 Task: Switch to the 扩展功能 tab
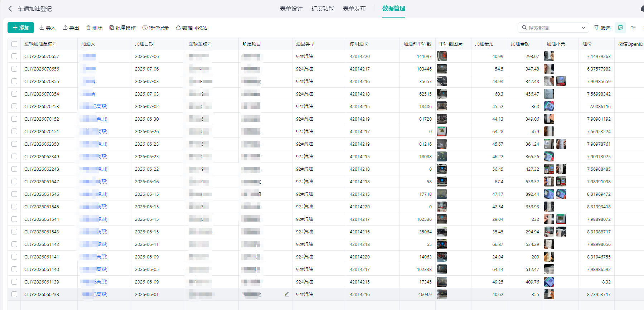pyautogui.click(x=323, y=9)
